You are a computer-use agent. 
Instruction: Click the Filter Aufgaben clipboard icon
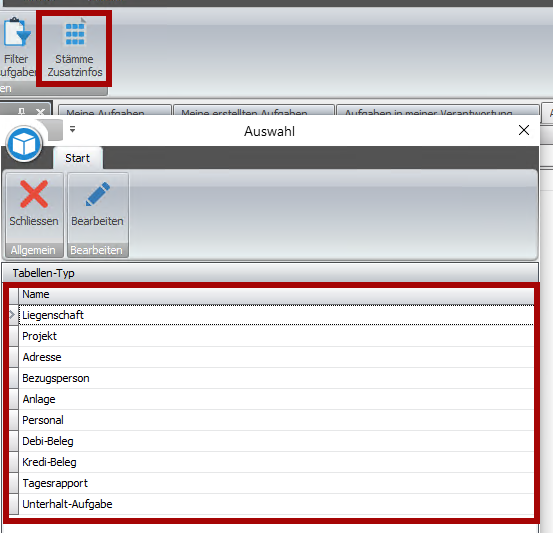point(17,32)
